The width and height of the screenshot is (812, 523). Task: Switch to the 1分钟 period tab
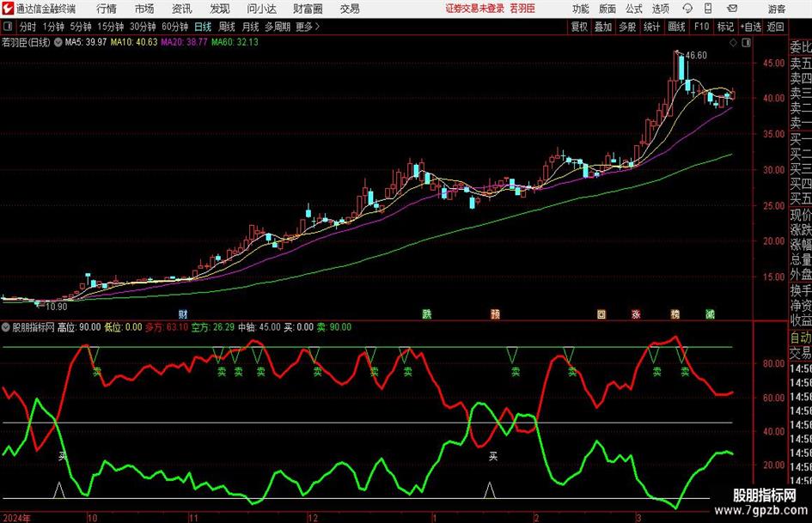[x=53, y=27]
